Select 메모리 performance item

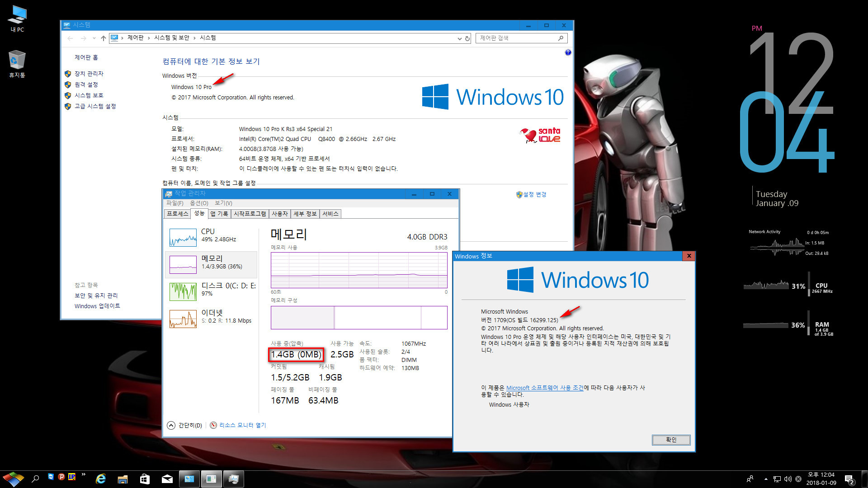(211, 264)
